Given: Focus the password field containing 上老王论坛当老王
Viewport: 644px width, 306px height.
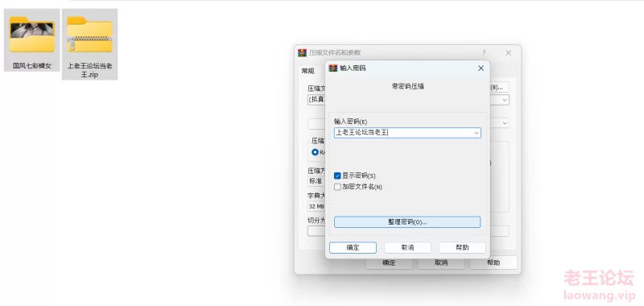Looking at the screenshot, I should [407, 133].
